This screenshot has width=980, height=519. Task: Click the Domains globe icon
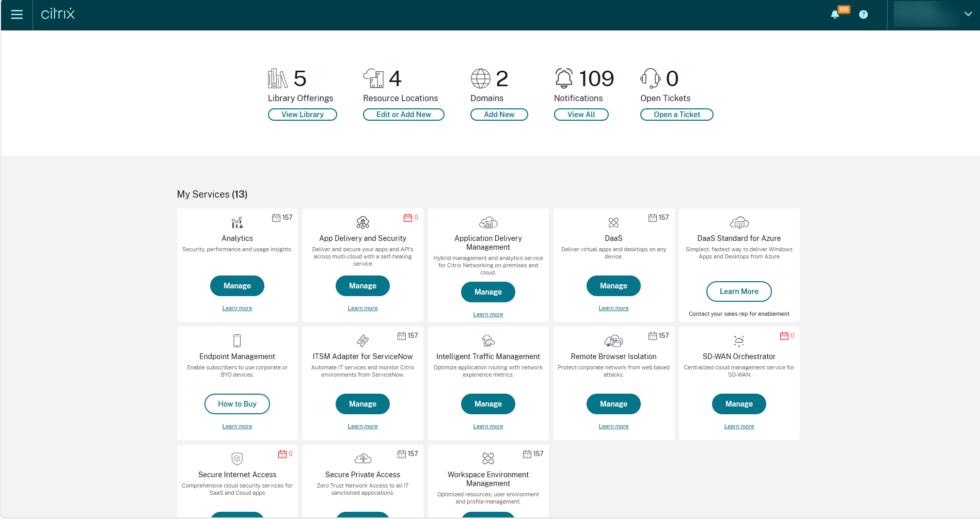tap(481, 78)
